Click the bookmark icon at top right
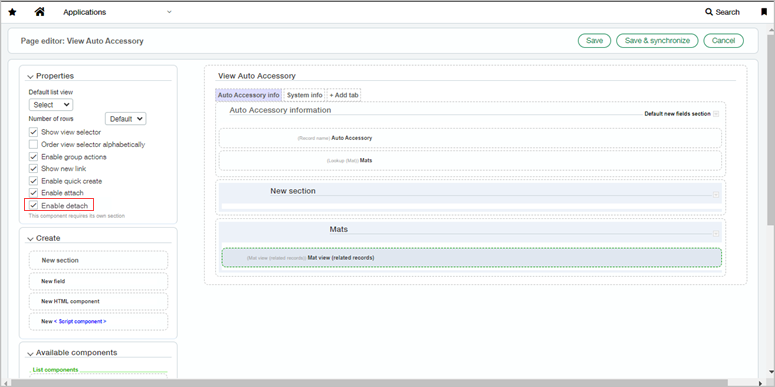The width and height of the screenshot is (775, 387). (764, 12)
